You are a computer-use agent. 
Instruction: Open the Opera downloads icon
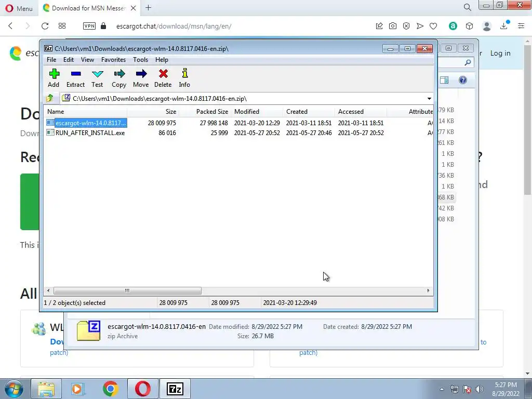[x=504, y=26]
